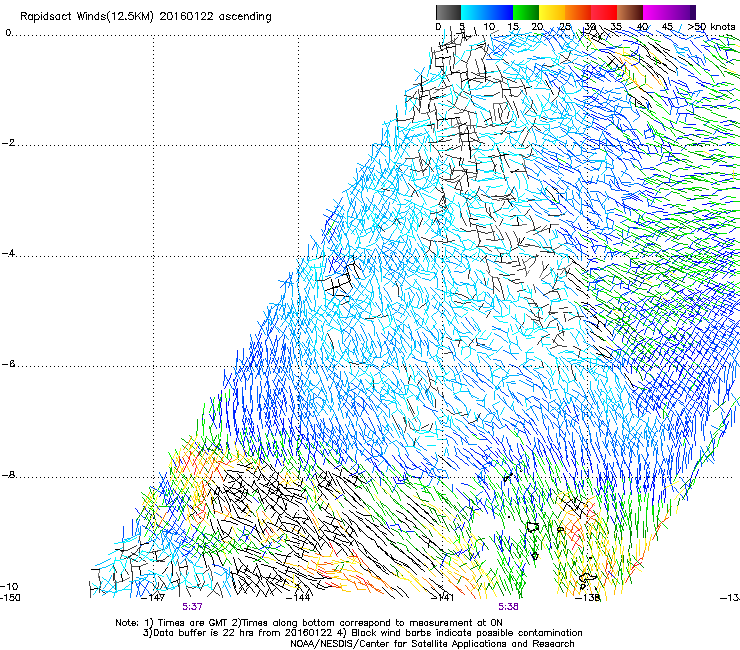Click the '>50 knots' legend label

tap(712, 27)
